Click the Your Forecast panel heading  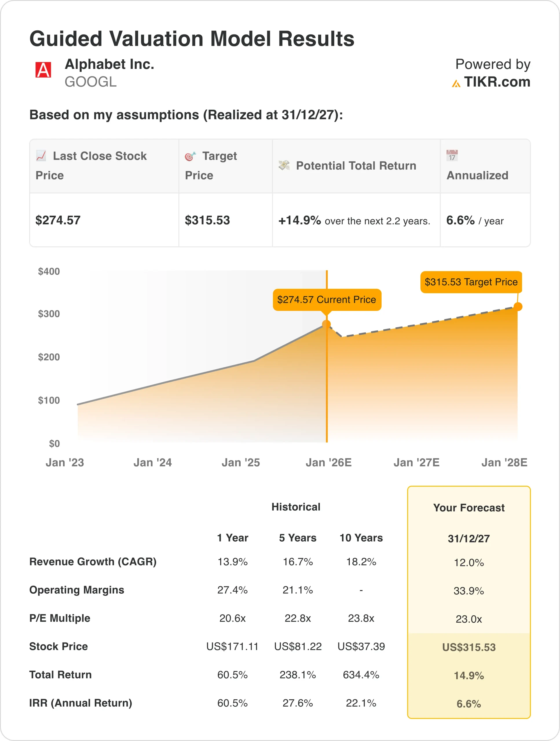(x=469, y=507)
